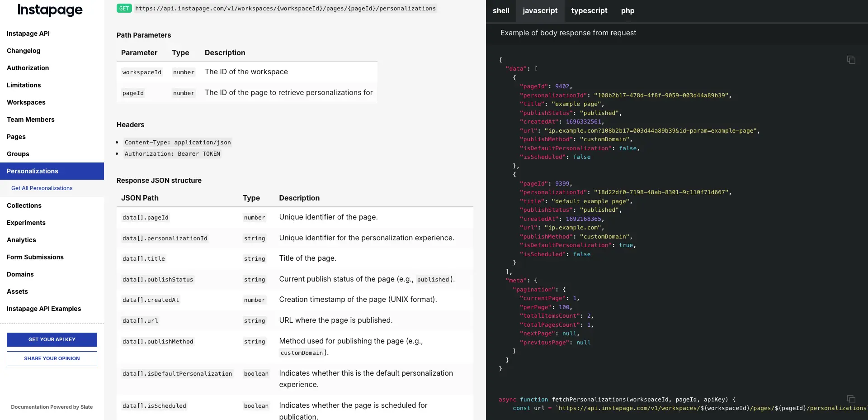Select Get All Personalizations in sidebar
This screenshot has width=868, height=420.
click(42, 188)
